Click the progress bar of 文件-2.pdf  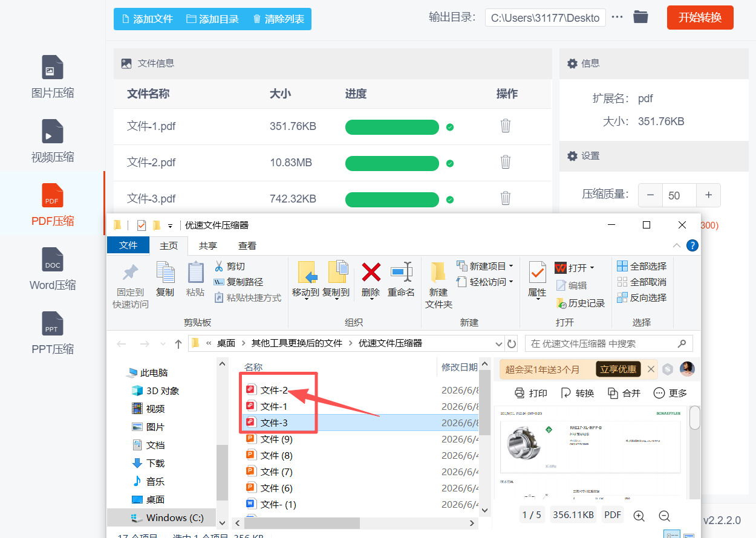(392, 163)
